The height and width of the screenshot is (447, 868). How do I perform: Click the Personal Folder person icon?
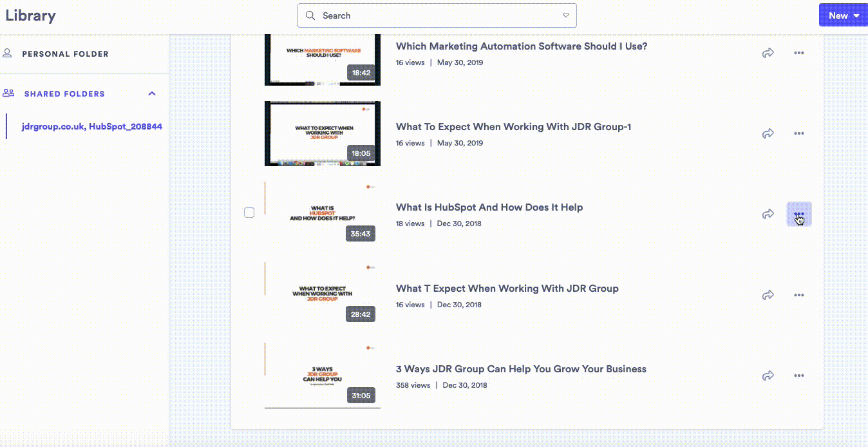pyautogui.click(x=8, y=53)
